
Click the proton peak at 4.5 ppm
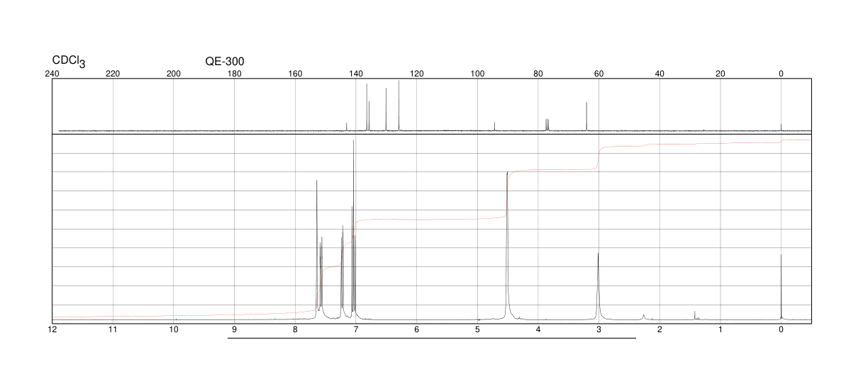tap(507, 244)
